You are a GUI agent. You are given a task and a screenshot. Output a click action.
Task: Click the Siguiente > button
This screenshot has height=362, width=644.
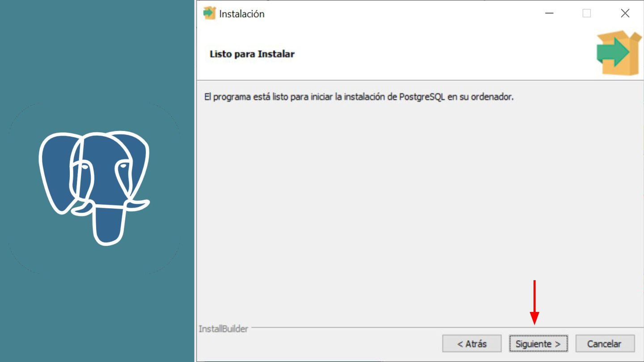(x=538, y=344)
